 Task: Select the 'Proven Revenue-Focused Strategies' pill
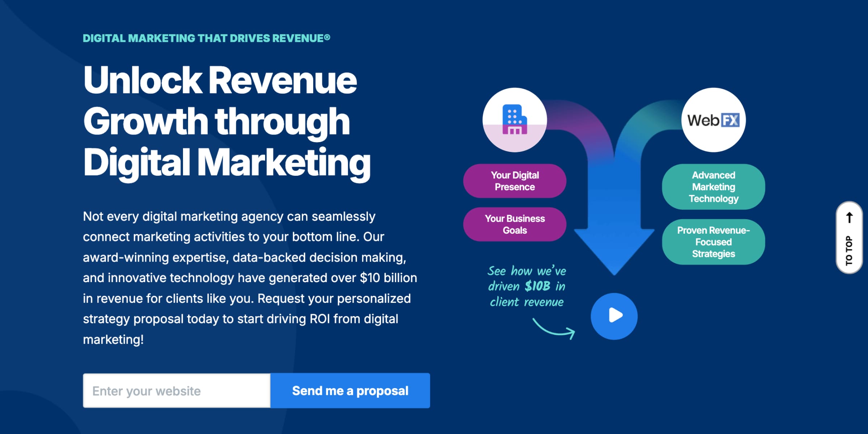(x=713, y=242)
